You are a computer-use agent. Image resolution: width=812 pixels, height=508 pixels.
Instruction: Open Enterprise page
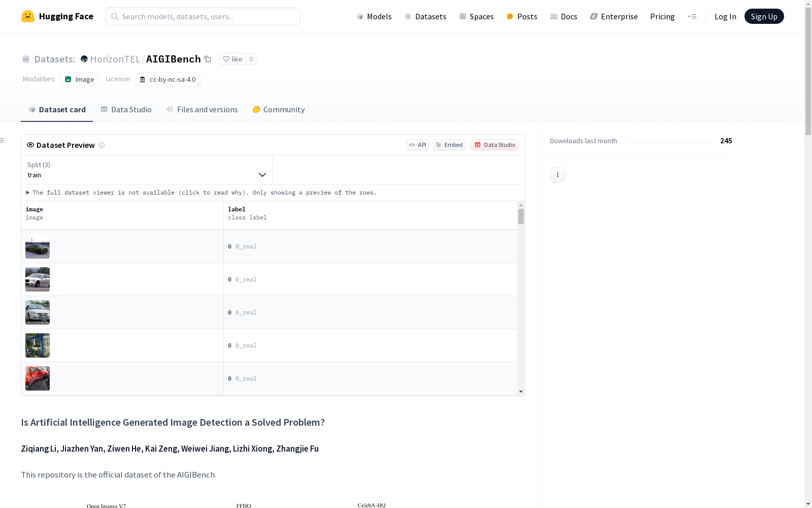[614, 16]
